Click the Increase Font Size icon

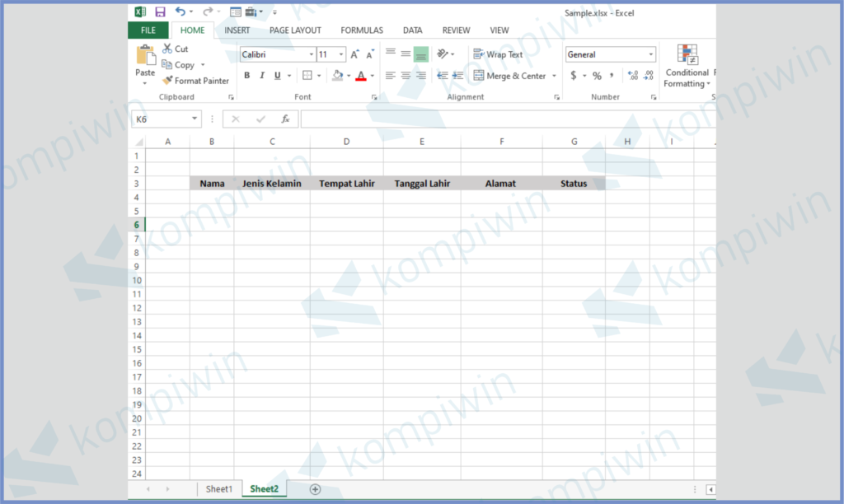(x=354, y=54)
